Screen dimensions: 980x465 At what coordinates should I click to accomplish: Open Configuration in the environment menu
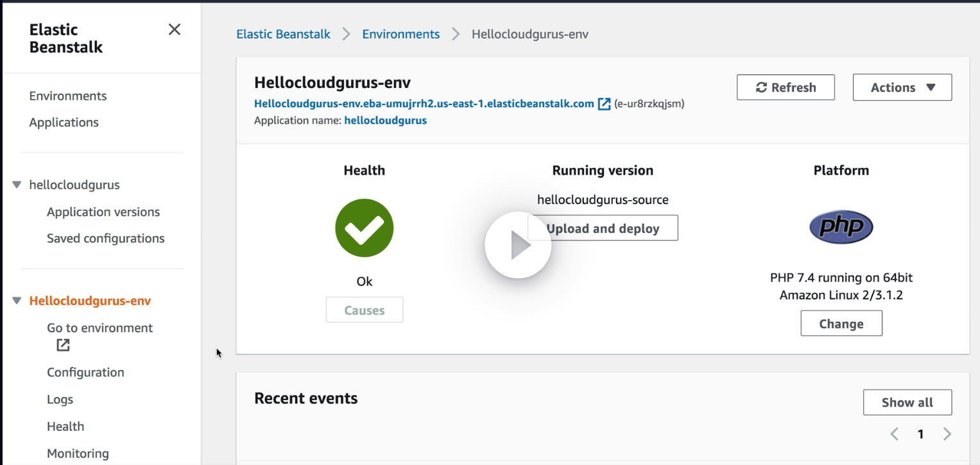pyautogui.click(x=85, y=372)
